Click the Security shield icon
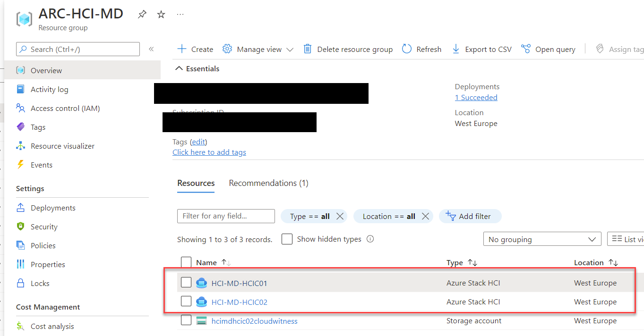This screenshot has height=336, width=644. (20, 227)
